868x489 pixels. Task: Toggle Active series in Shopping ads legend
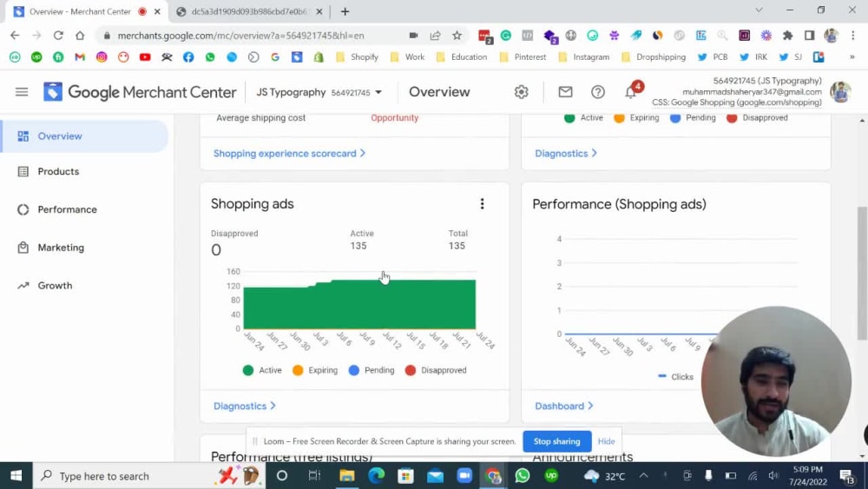[262, 371]
